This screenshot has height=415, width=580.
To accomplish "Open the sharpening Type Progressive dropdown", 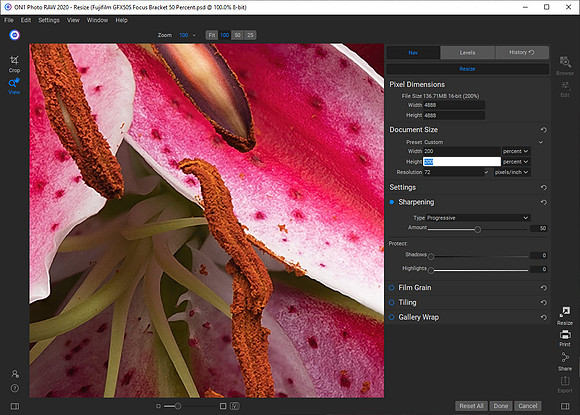I will coord(478,218).
